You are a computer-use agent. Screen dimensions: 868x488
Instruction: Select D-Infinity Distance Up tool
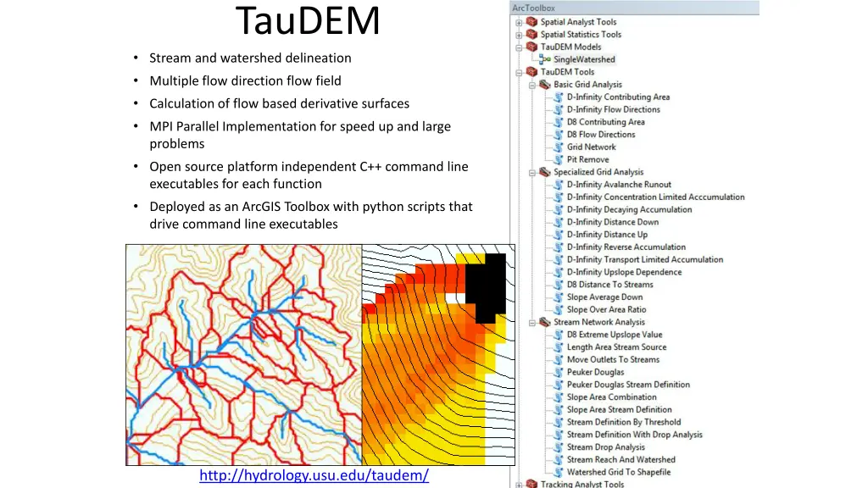[607, 235]
